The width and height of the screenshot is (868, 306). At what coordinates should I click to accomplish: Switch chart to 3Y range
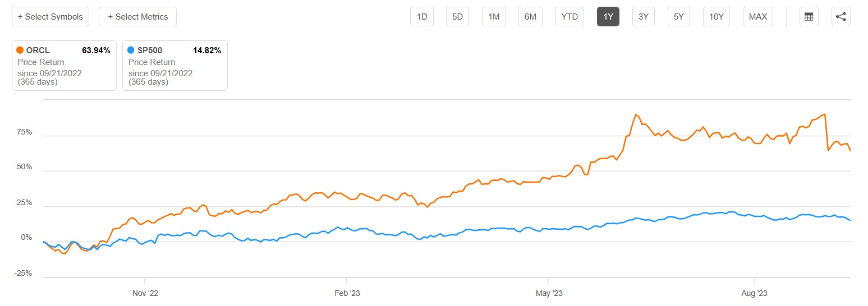click(644, 17)
